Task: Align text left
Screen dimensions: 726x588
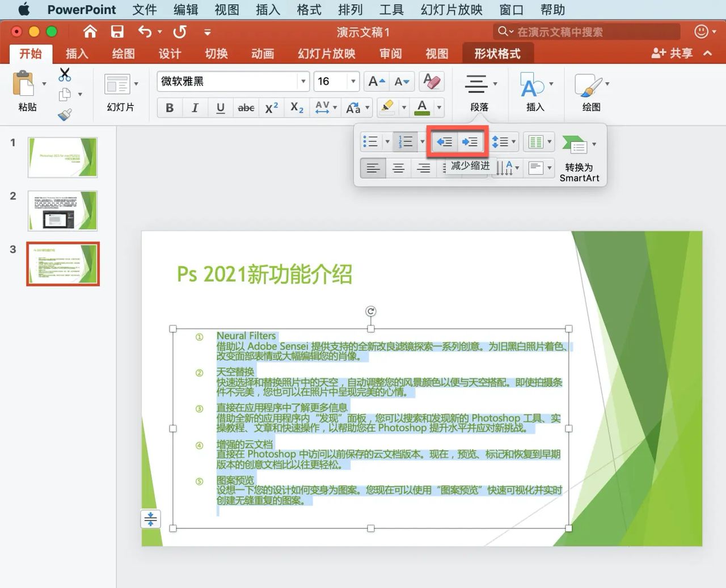Action: pyautogui.click(x=373, y=168)
